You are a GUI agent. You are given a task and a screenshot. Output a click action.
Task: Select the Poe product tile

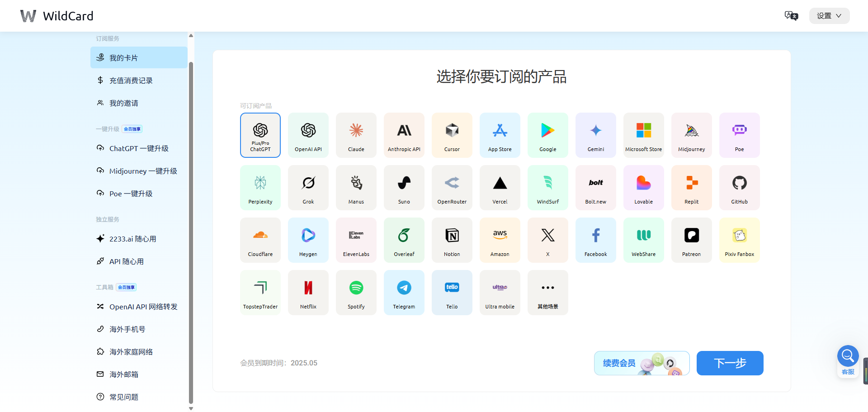coord(740,135)
